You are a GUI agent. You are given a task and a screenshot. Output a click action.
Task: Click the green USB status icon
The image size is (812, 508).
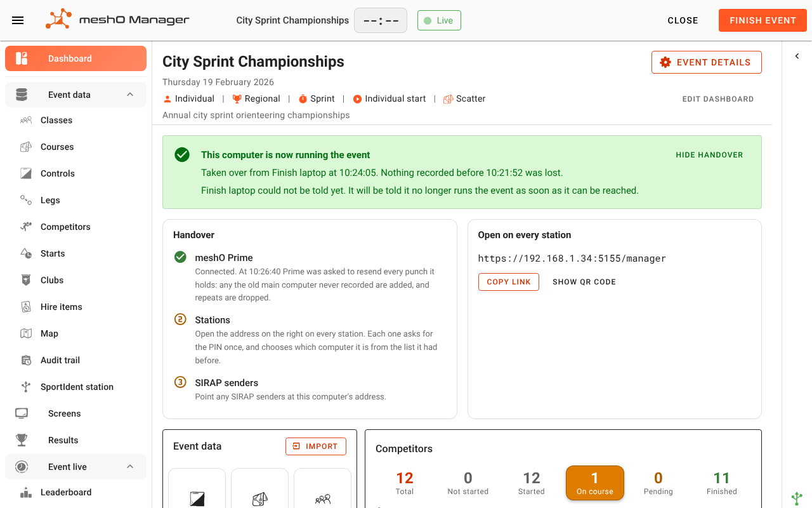coord(797,498)
